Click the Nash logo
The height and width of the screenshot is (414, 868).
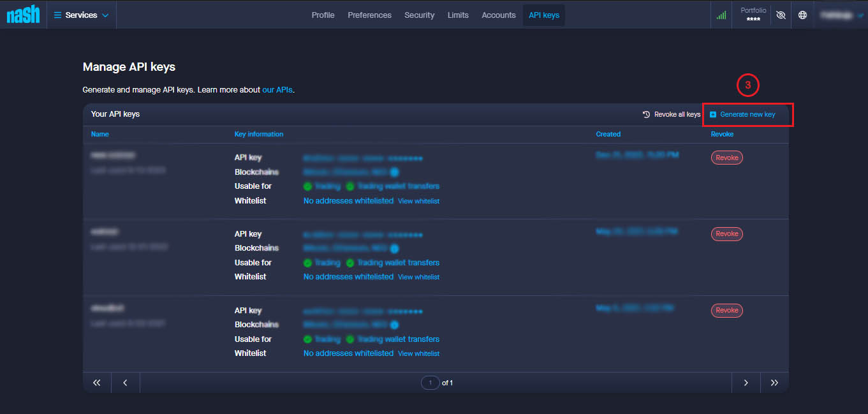[x=23, y=15]
